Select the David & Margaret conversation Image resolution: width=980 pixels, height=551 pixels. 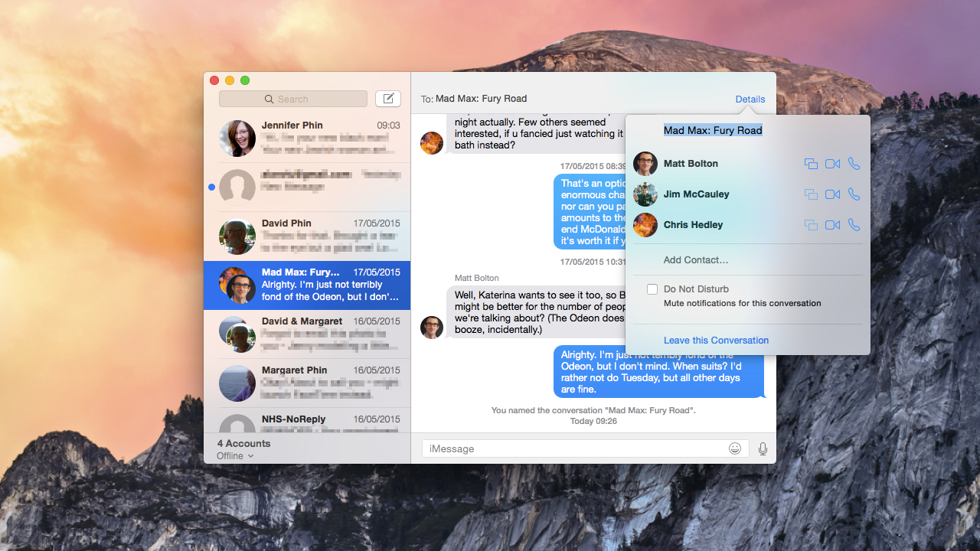(x=307, y=334)
